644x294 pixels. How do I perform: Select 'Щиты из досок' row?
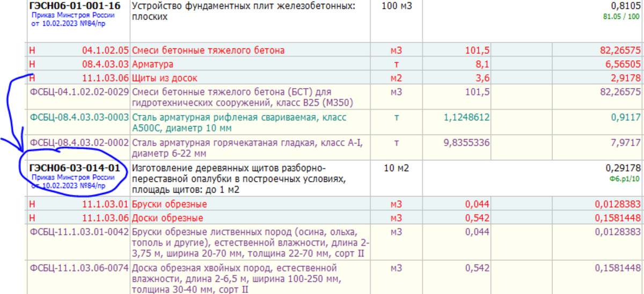pos(164,78)
